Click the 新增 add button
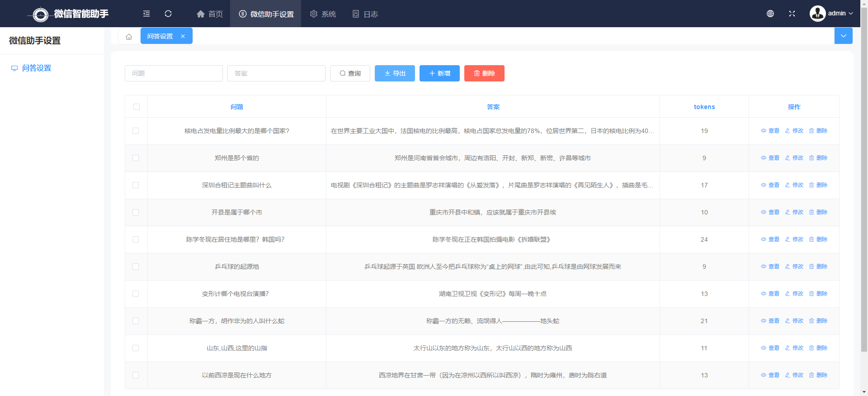868x396 pixels. [x=439, y=73]
